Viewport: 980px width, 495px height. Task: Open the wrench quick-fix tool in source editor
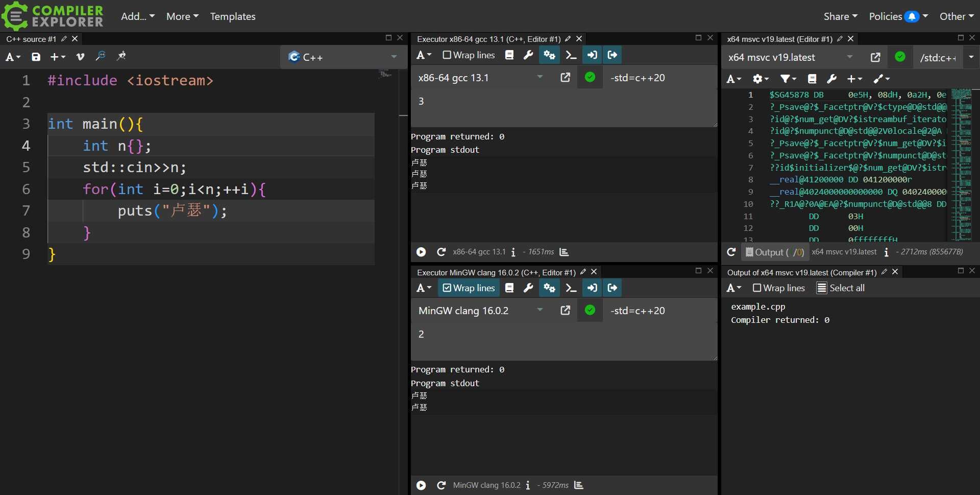point(101,56)
